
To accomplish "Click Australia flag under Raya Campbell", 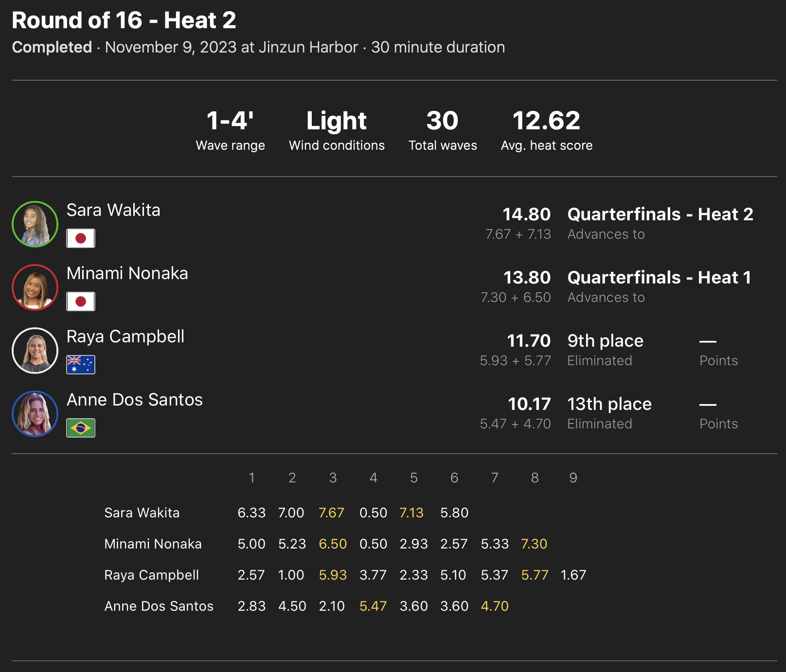I will (x=81, y=365).
